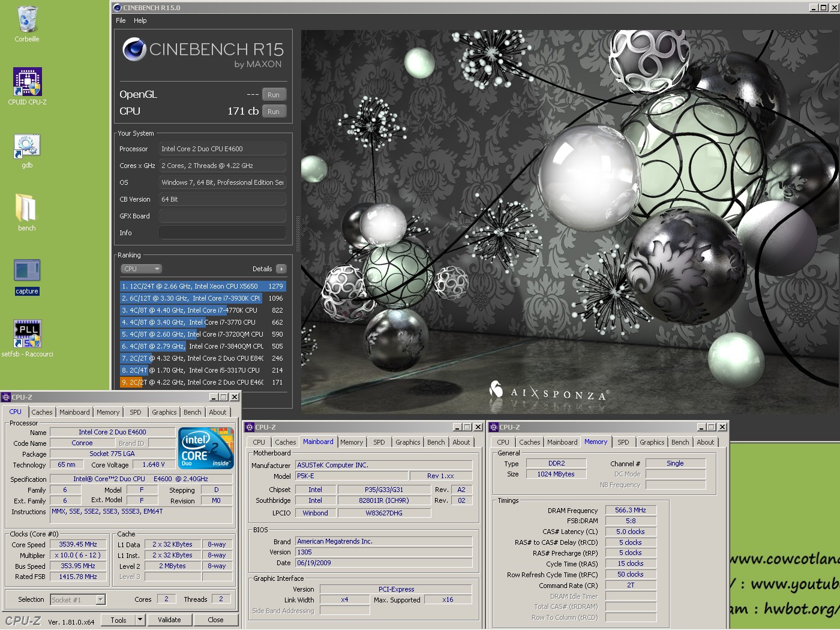This screenshot has width=840, height=630.
Task: Click the rendered AIXSPONZA benchmark image
Action: point(570,222)
